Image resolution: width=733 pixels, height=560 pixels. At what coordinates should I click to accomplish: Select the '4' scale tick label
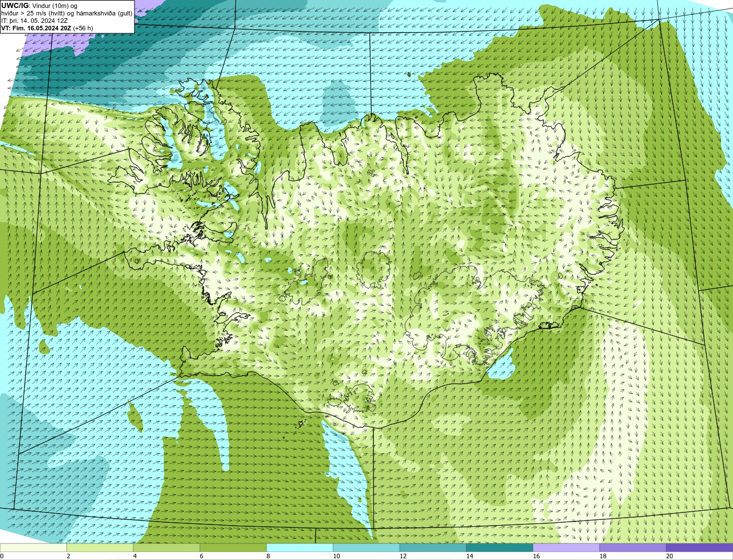click(x=135, y=556)
